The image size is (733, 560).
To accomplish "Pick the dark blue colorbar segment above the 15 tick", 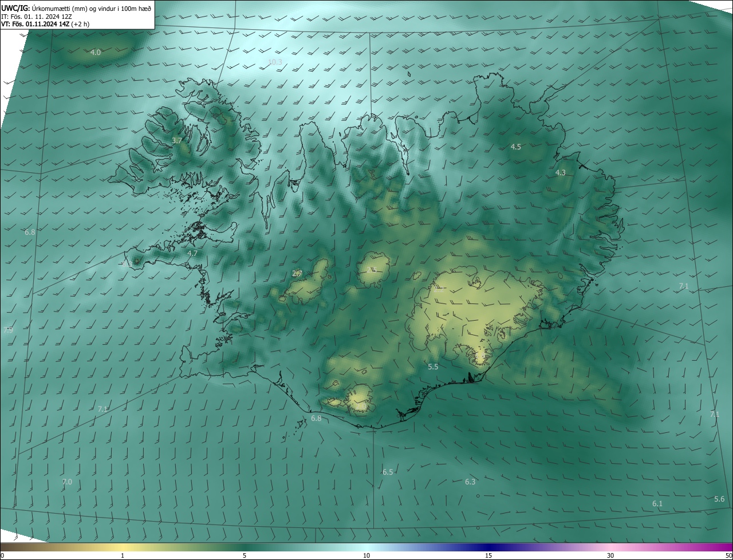I will pyautogui.click(x=488, y=547).
